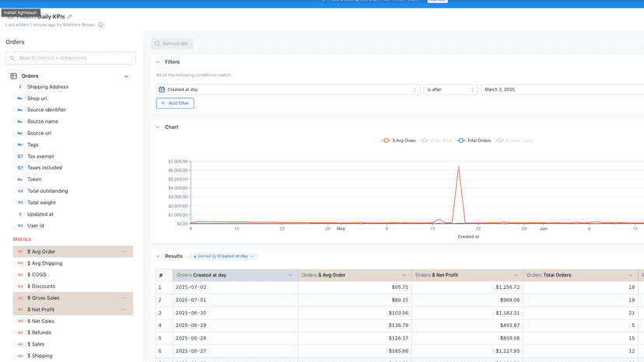644x362 pixels.
Task: Click the March 3, 2025 date input
Action: tap(562, 89)
